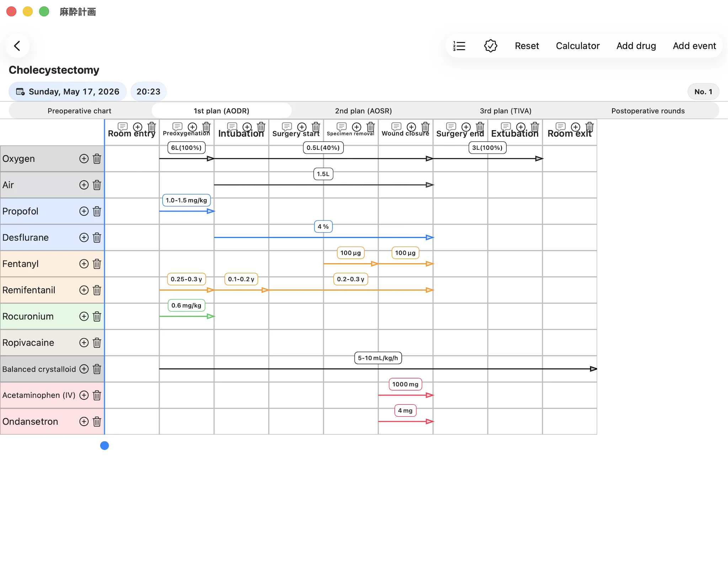Image resolution: width=728 pixels, height=569 pixels.
Task: Delete the Remifentanil drug row
Action: 97,290
